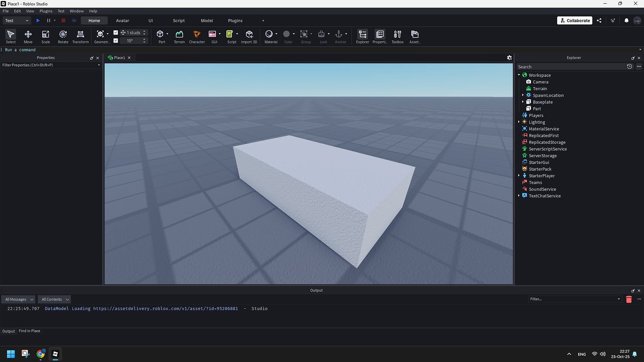Open Windows Start menu
Viewport: 644px width, 362px height.
pos(11,354)
